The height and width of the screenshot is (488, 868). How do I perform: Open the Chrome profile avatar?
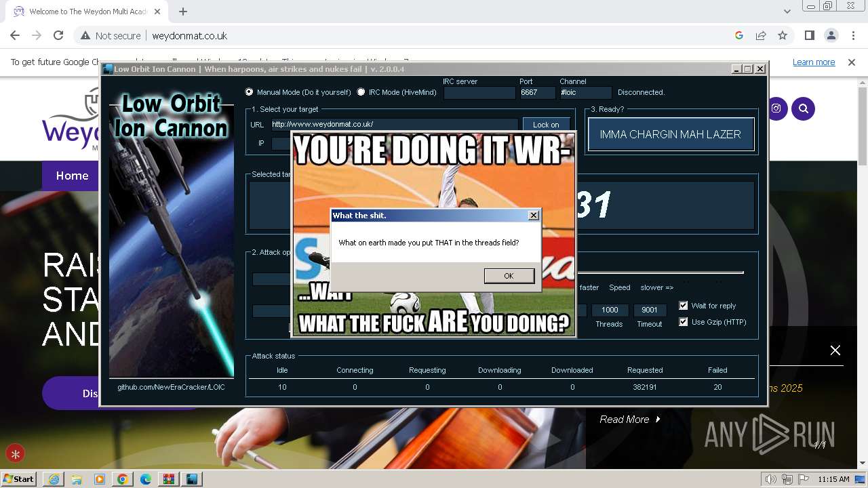click(831, 35)
